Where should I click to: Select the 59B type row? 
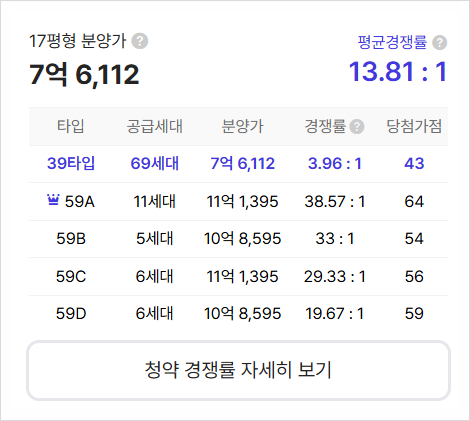(x=238, y=239)
